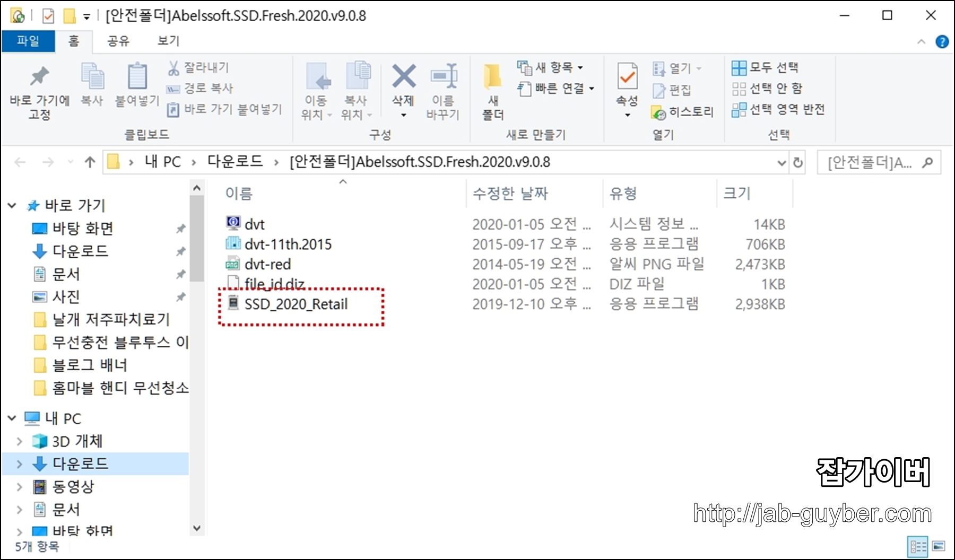Screen dimensions: 955x560
Task: Sort by Type (유형) column header
Action: 660,193
